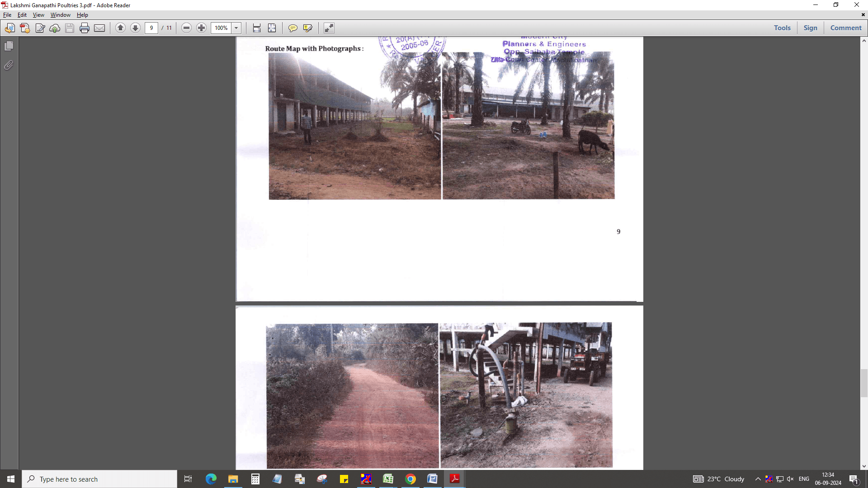Click the vertical scrollbar thumb
This screenshot has width=868, height=488.
864,383
